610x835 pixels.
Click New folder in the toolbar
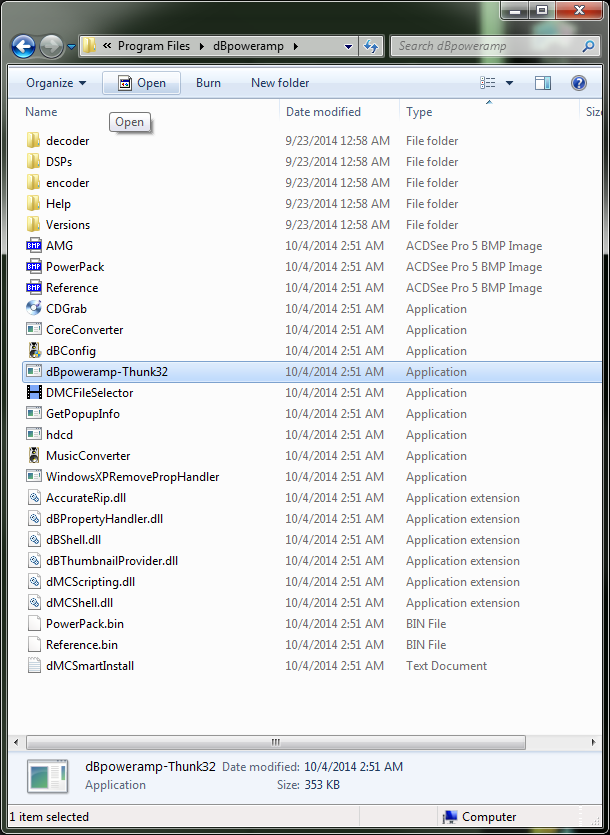pos(280,83)
